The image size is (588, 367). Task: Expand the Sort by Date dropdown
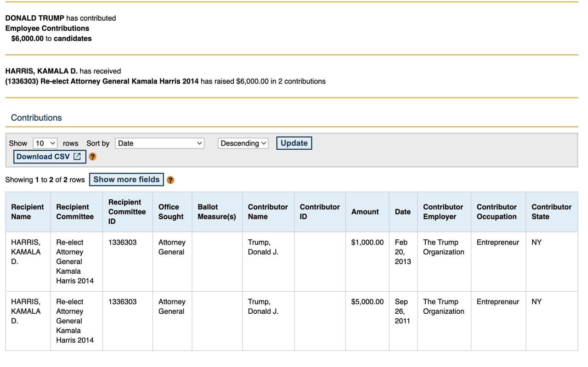tap(159, 143)
